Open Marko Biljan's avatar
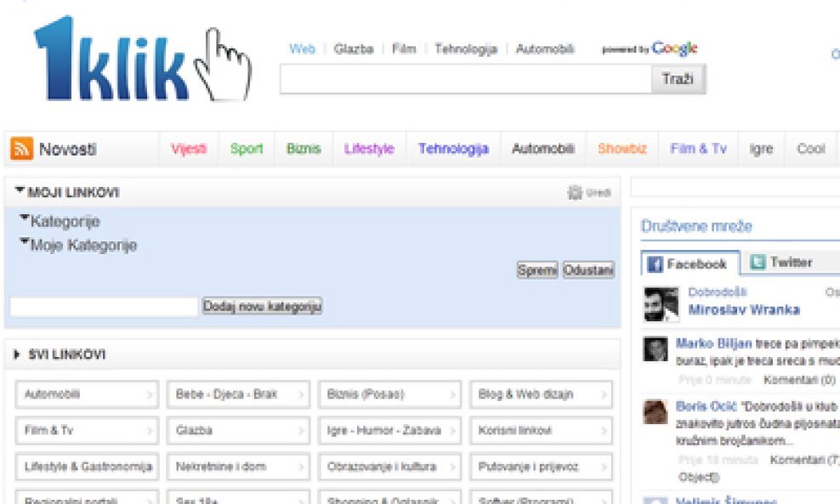This screenshot has height=504, width=840. click(x=656, y=349)
